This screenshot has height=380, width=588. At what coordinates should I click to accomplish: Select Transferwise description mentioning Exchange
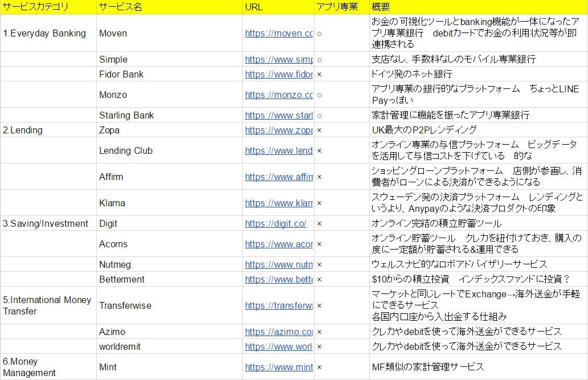coord(479,305)
